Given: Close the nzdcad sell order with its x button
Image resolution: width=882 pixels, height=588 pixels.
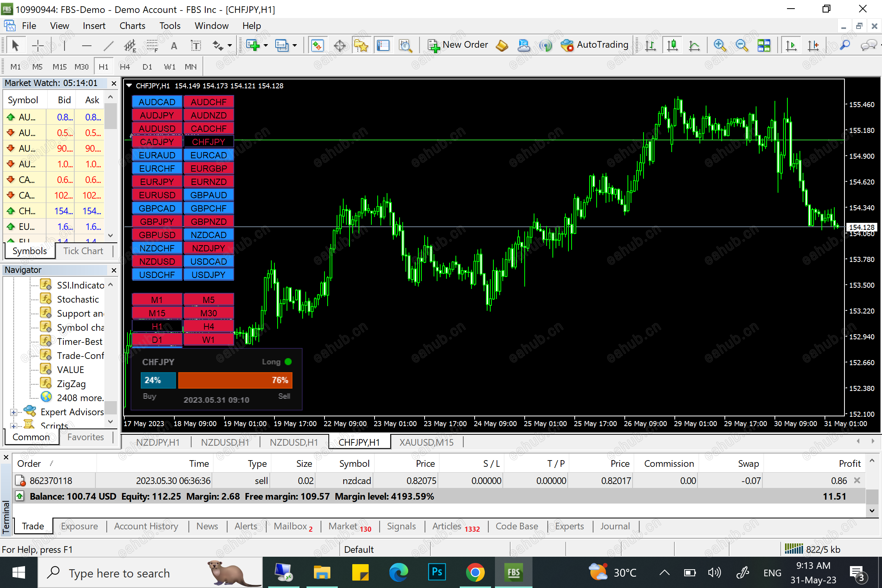Looking at the screenshot, I should click(857, 480).
